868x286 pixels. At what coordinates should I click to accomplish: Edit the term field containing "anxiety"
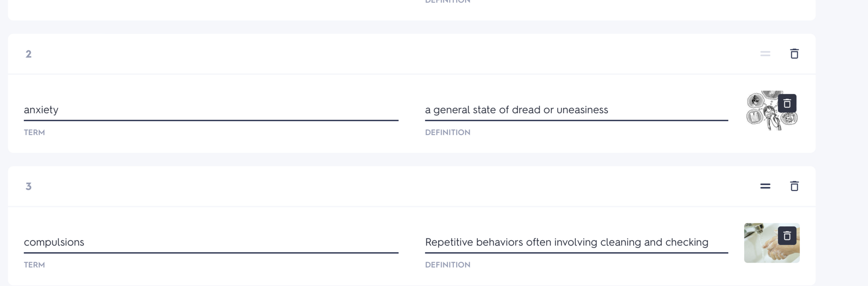(211, 110)
